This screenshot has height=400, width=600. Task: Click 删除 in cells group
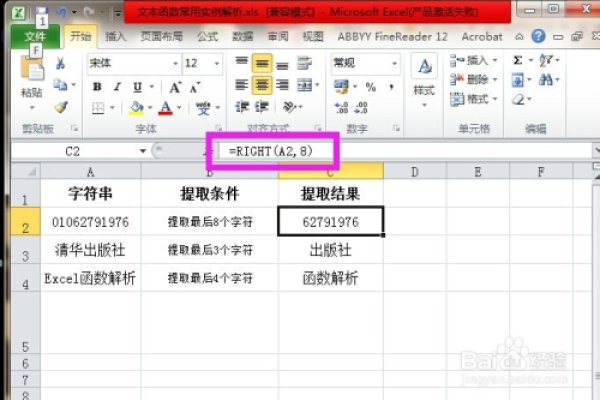point(474,80)
